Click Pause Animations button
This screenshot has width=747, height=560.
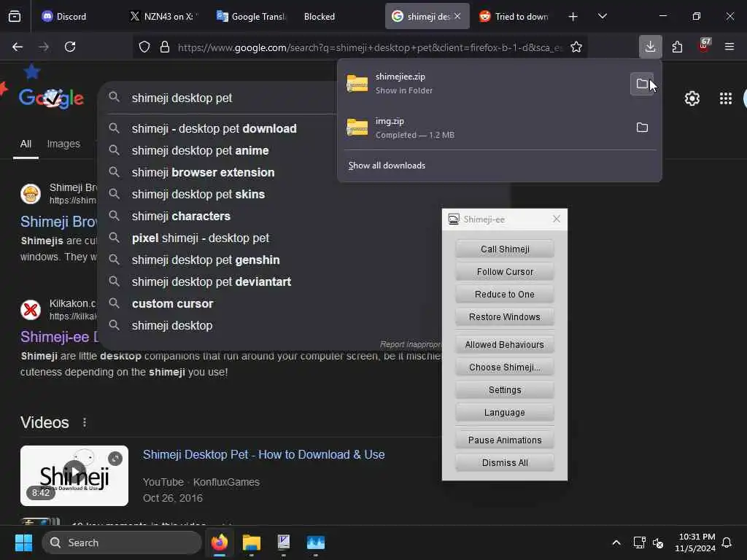click(505, 440)
